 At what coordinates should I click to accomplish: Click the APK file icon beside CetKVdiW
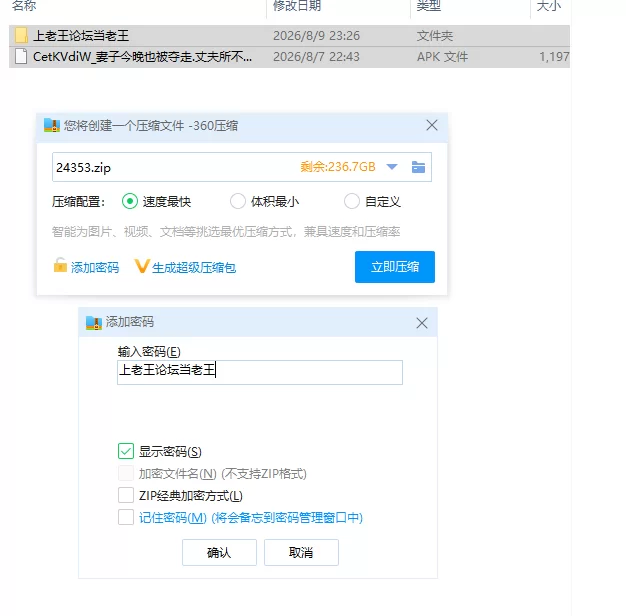tap(21, 56)
